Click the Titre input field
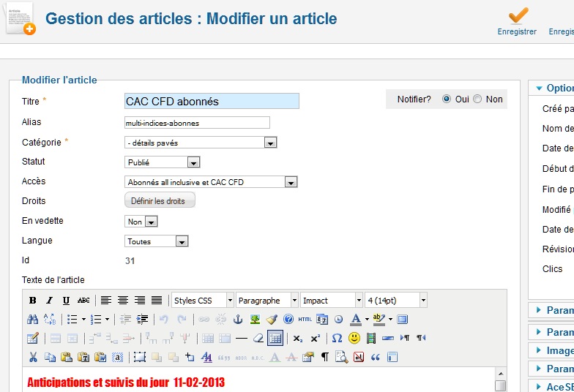This screenshot has width=574, height=392. [x=212, y=102]
